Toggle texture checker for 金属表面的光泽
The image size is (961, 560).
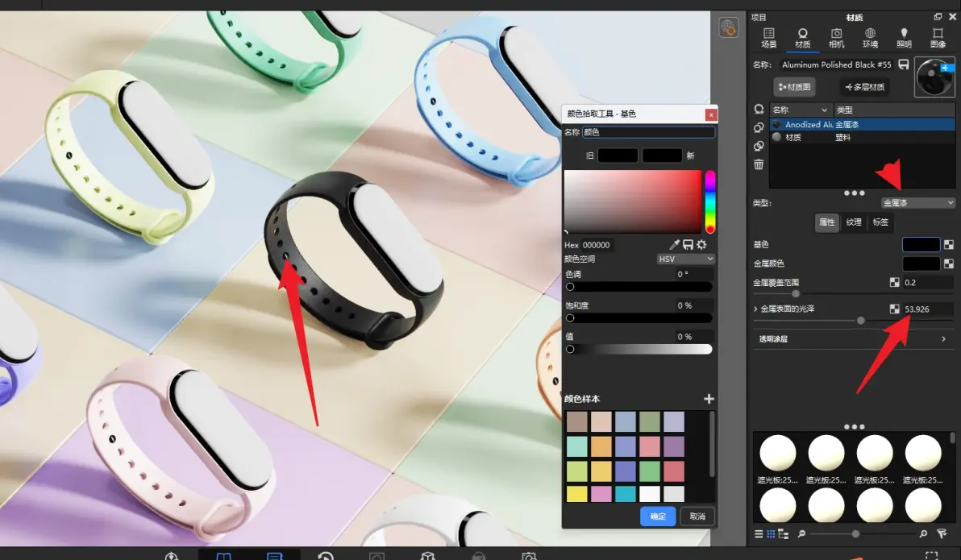pos(895,309)
